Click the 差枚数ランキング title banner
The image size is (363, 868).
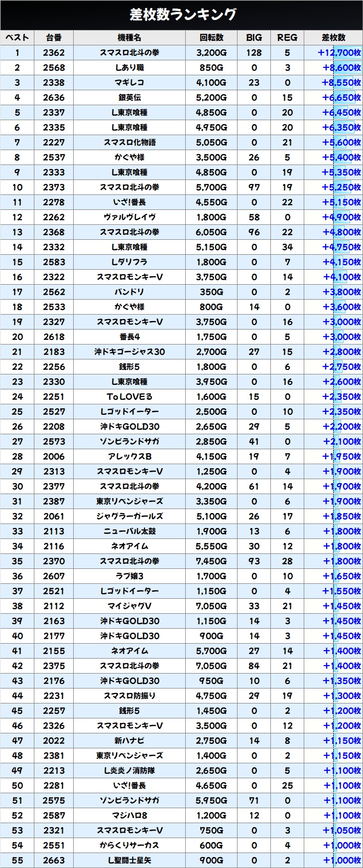click(181, 15)
